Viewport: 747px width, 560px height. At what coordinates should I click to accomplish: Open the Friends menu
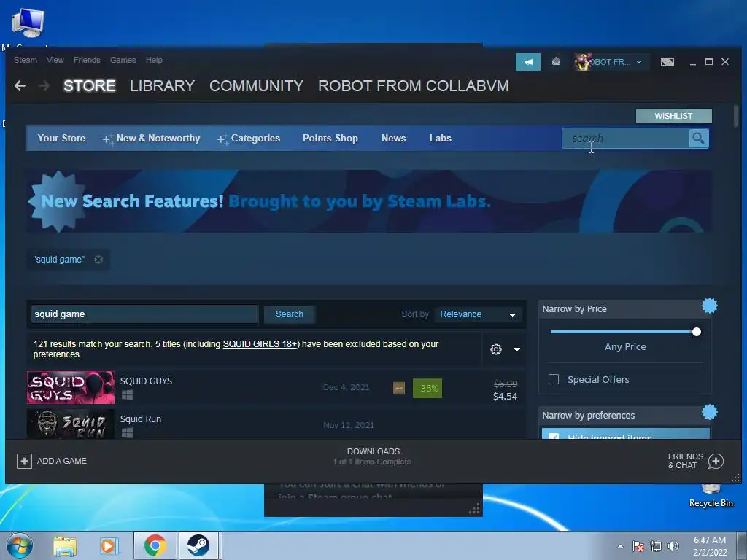[87, 60]
